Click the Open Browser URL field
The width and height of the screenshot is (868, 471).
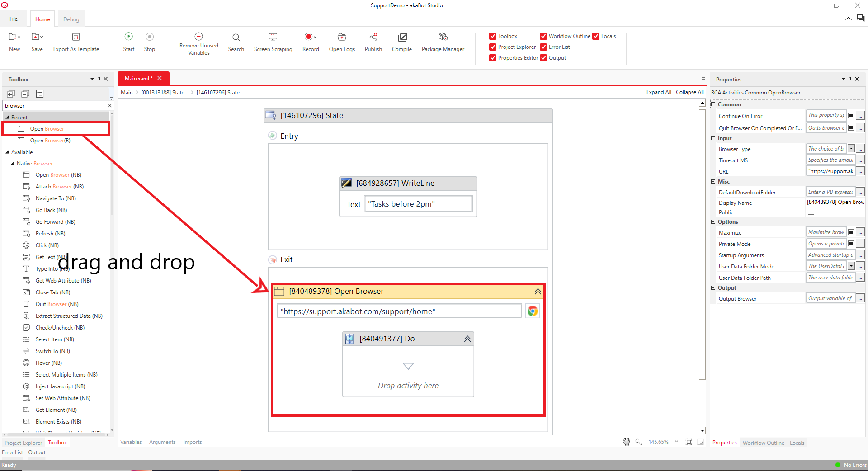[x=399, y=311]
